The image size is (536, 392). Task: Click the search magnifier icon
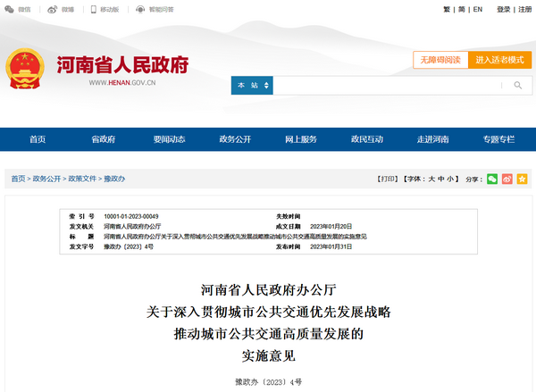pyautogui.click(x=516, y=86)
